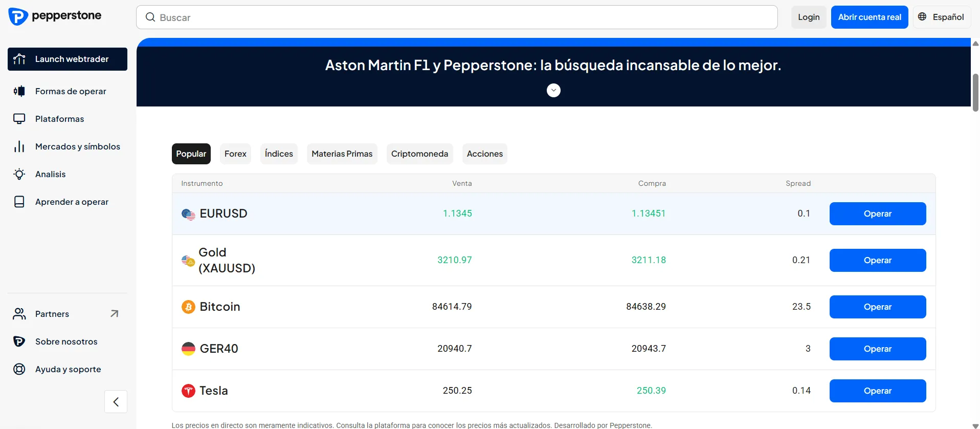Select the Popular tab
Image resolution: width=980 pixels, height=429 pixels.
(191, 154)
